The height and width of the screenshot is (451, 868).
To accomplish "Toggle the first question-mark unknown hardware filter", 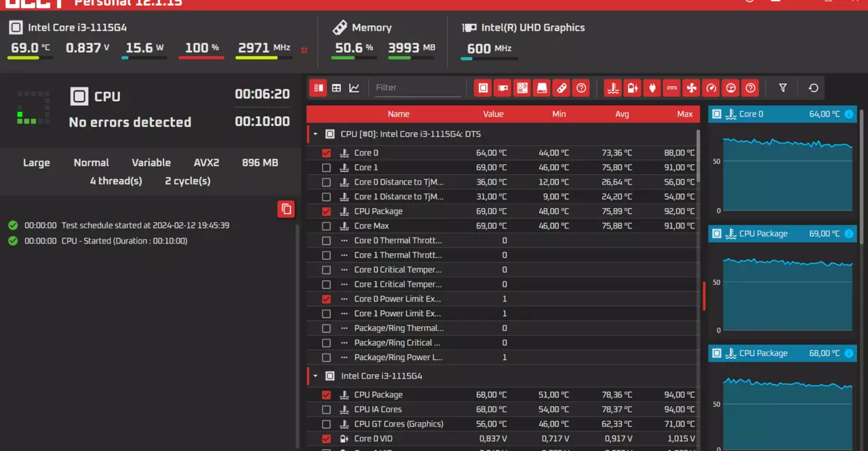I will 581,87.
